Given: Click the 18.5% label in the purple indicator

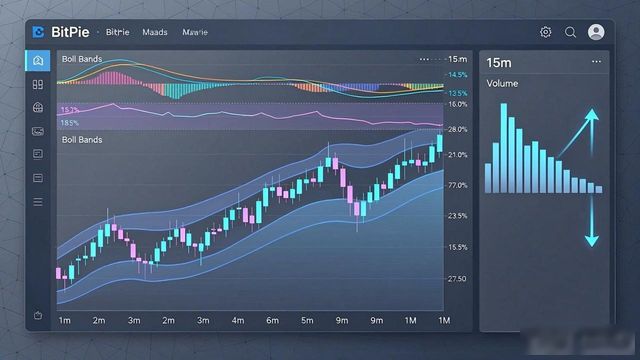Looking at the screenshot, I should pos(69,123).
